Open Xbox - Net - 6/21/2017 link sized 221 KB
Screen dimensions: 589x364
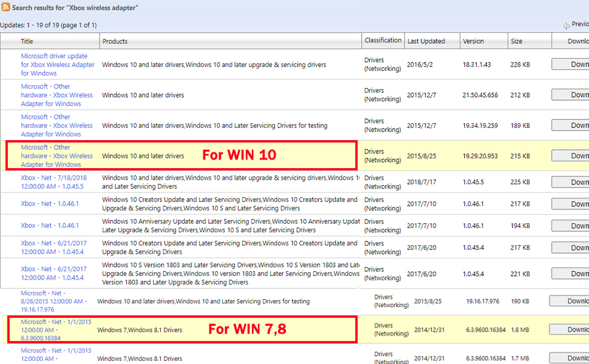click(53, 273)
